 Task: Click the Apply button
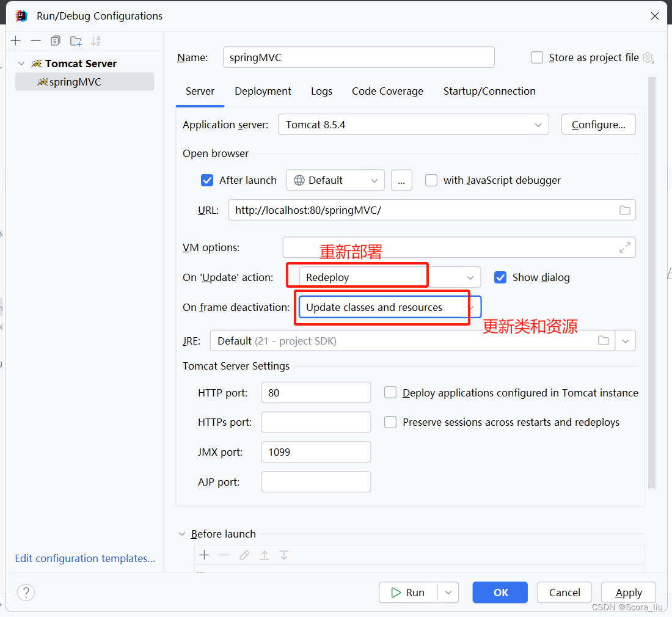628,592
